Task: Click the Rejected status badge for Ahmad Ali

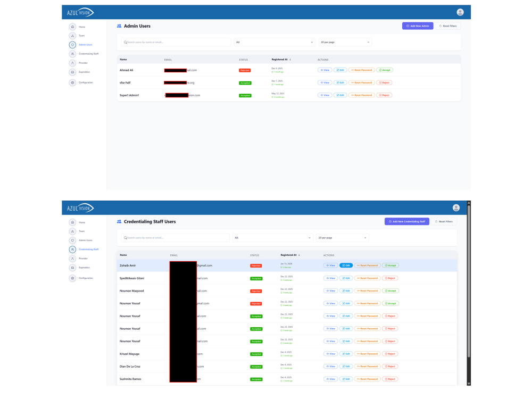Action: tap(245, 71)
